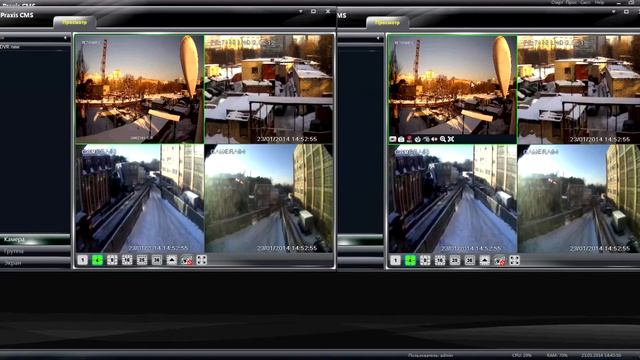This screenshot has width=640, height=360.
Task: Select 9-camera layout in right window
Action: pyautogui.click(x=425, y=260)
